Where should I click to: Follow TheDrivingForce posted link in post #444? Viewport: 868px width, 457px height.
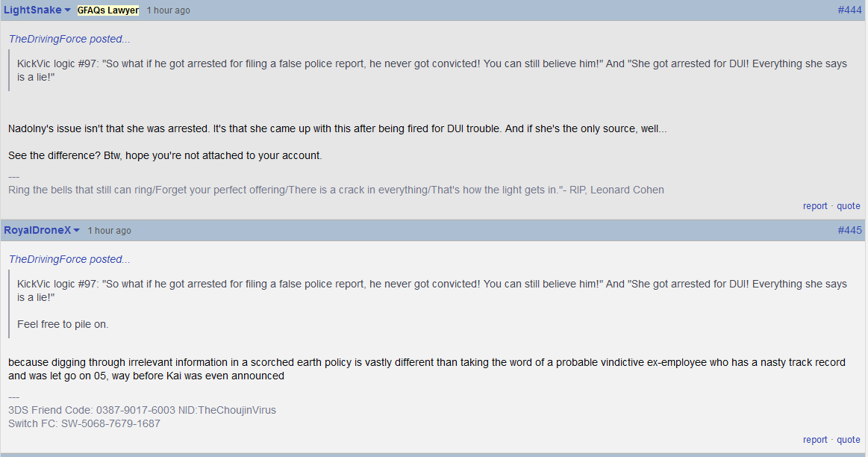[x=69, y=39]
